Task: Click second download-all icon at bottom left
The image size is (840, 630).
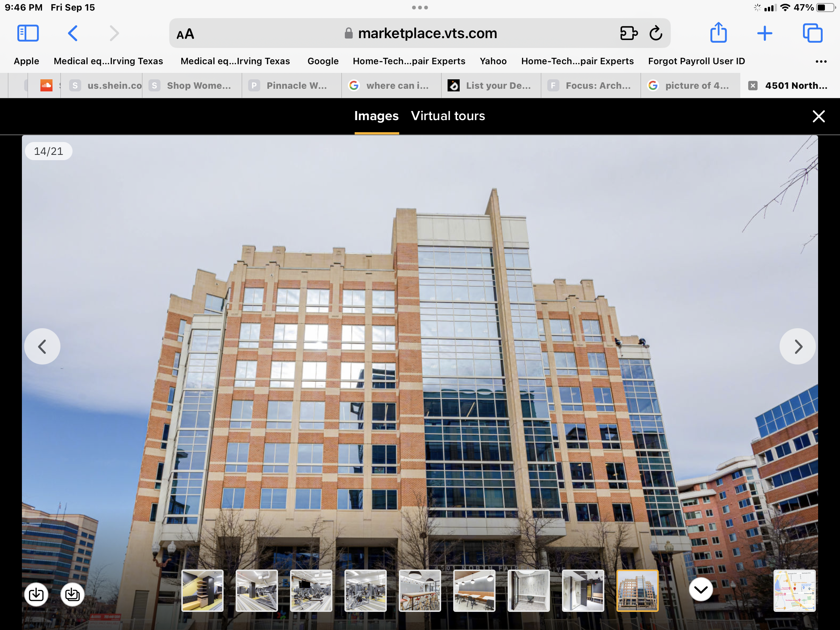Action: coord(72,594)
